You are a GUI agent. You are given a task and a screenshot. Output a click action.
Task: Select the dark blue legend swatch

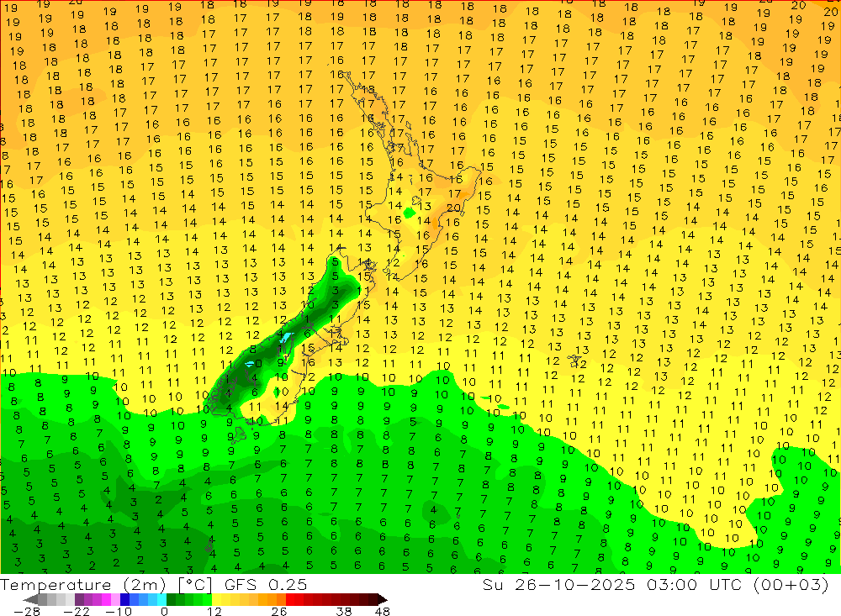click(x=125, y=599)
